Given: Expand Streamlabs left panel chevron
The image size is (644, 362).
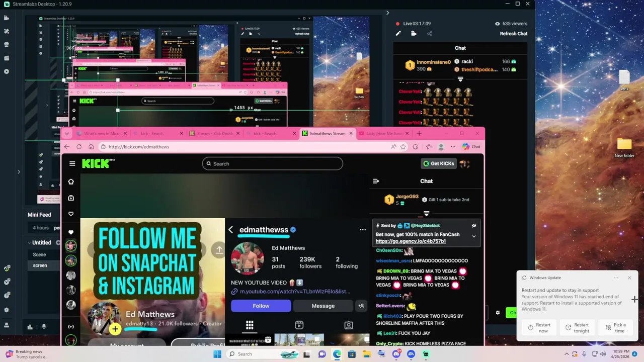Looking at the screenshot, I should pos(19,172).
